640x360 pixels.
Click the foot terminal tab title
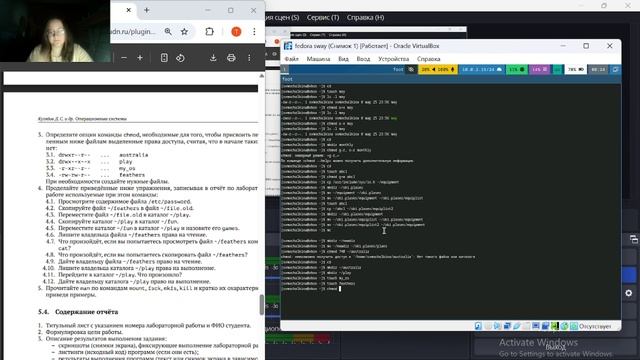point(287,79)
